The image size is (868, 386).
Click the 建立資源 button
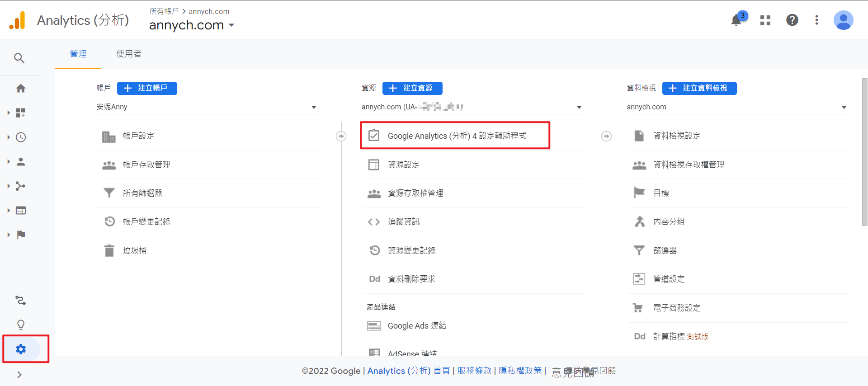412,88
